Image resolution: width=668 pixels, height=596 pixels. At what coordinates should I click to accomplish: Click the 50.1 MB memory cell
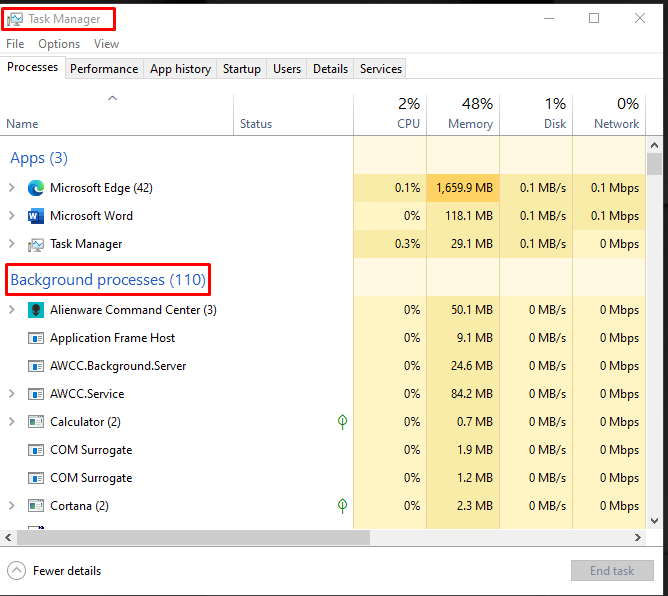(463, 310)
